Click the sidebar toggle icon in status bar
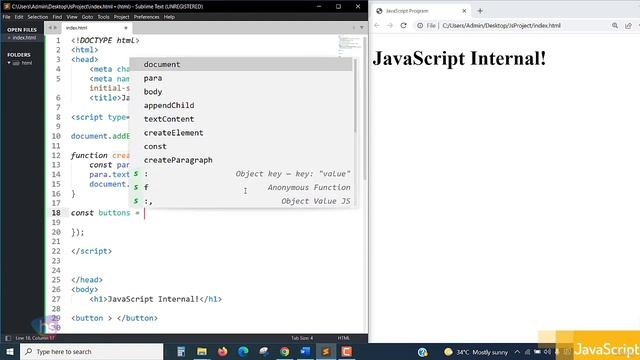 click(x=8, y=338)
